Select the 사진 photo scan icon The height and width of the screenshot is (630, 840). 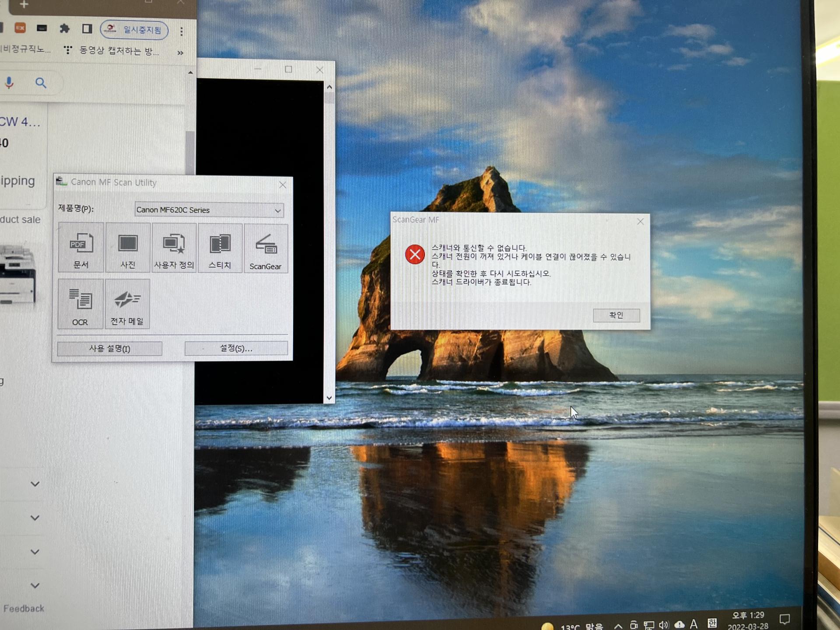[128, 248]
